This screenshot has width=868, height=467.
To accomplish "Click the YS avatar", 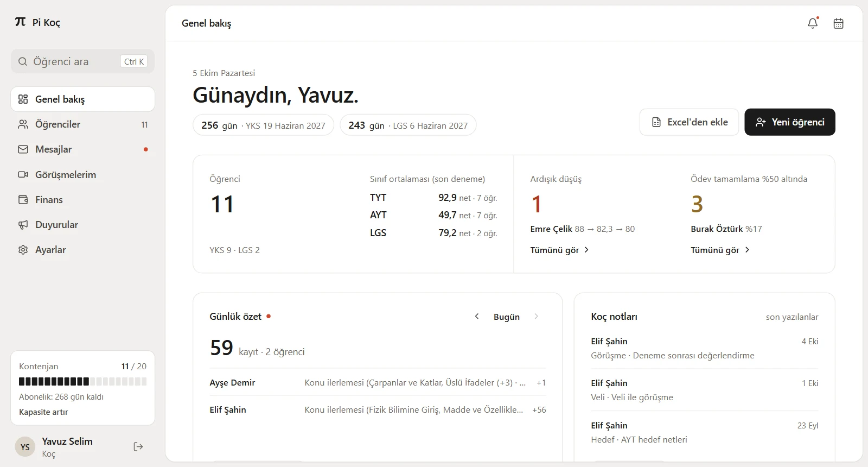I will click(25, 447).
